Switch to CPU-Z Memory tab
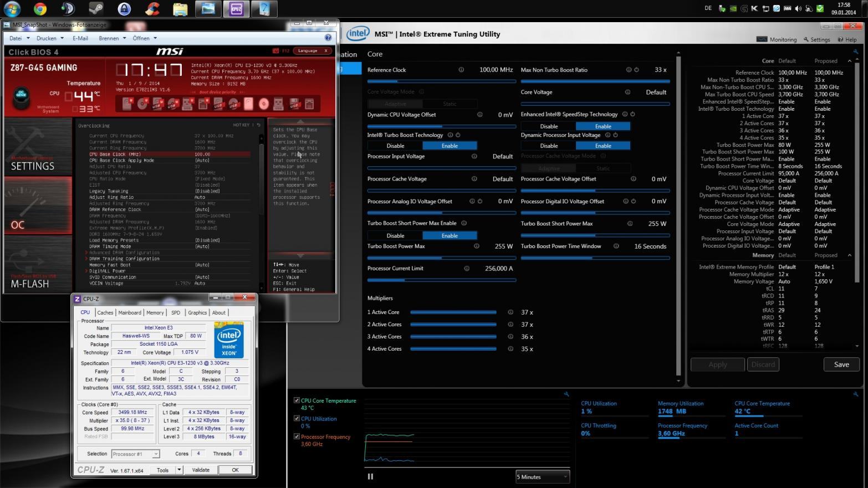This screenshot has width=868, height=488. 155,312
